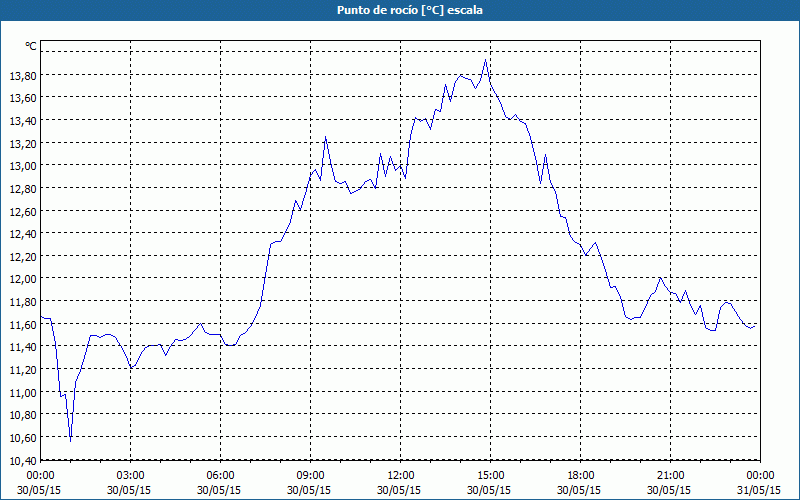The image size is (800, 500).
Task: Pick the 21:00 time tick label
Action: coord(670,476)
